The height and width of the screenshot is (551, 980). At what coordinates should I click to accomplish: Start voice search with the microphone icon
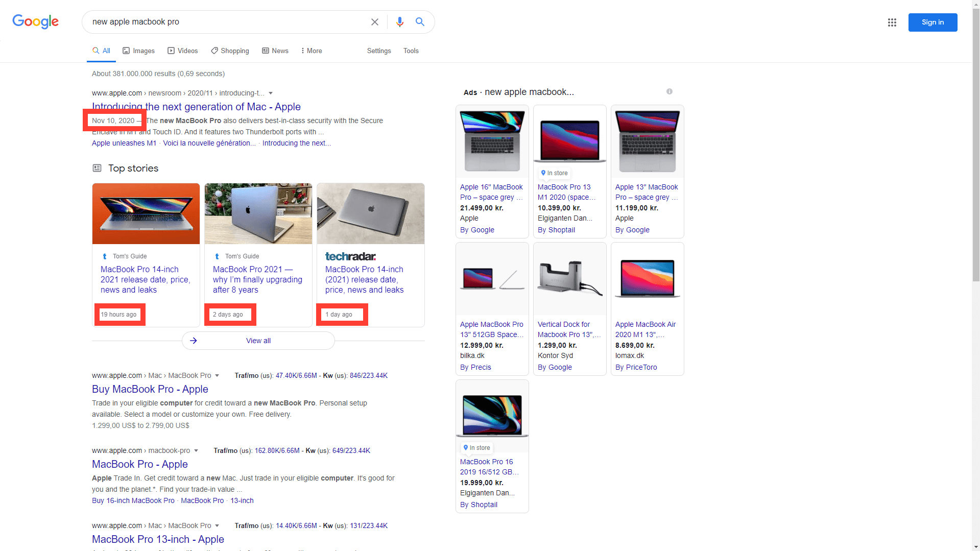pos(400,22)
